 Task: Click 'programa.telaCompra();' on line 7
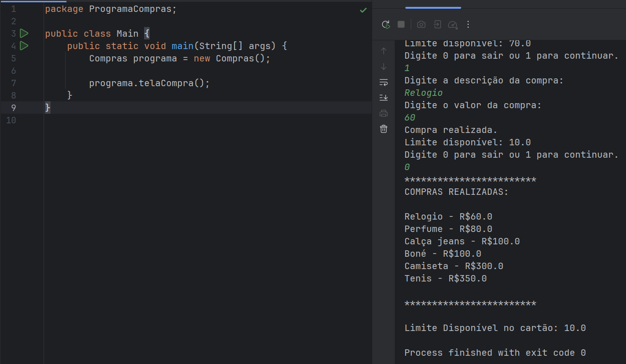point(149,83)
